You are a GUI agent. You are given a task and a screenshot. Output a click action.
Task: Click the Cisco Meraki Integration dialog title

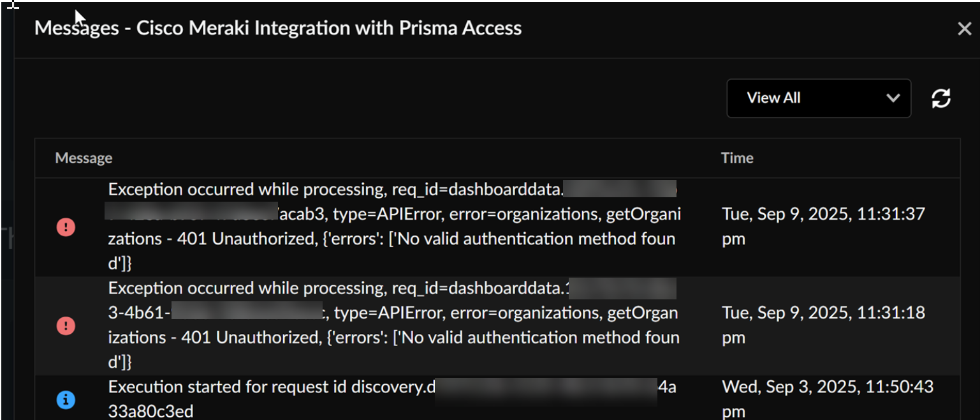277,28
